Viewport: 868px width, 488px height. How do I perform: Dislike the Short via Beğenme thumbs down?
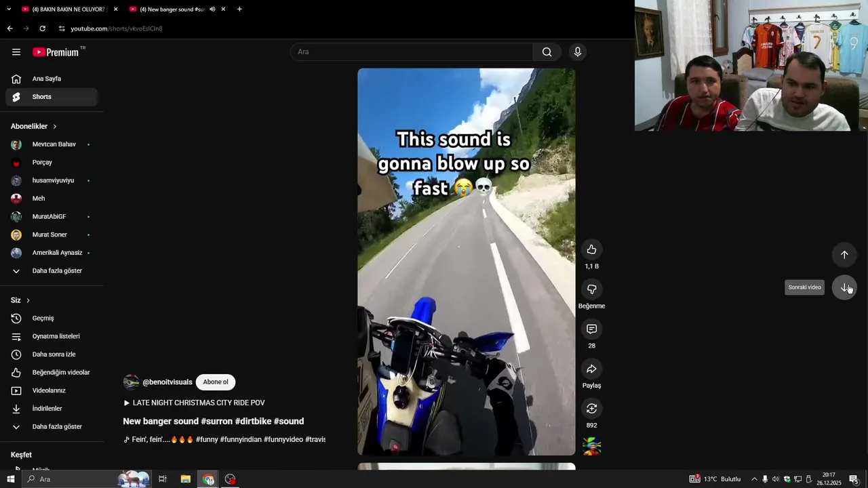click(591, 289)
